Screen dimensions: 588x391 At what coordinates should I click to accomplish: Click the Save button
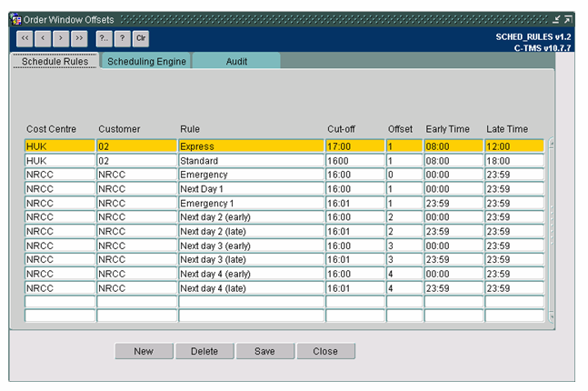click(x=264, y=351)
